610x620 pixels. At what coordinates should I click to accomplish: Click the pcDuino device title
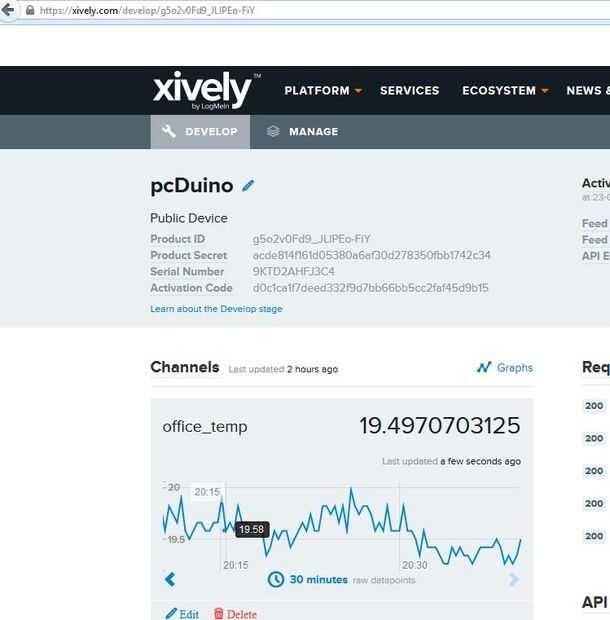[x=192, y=185]
